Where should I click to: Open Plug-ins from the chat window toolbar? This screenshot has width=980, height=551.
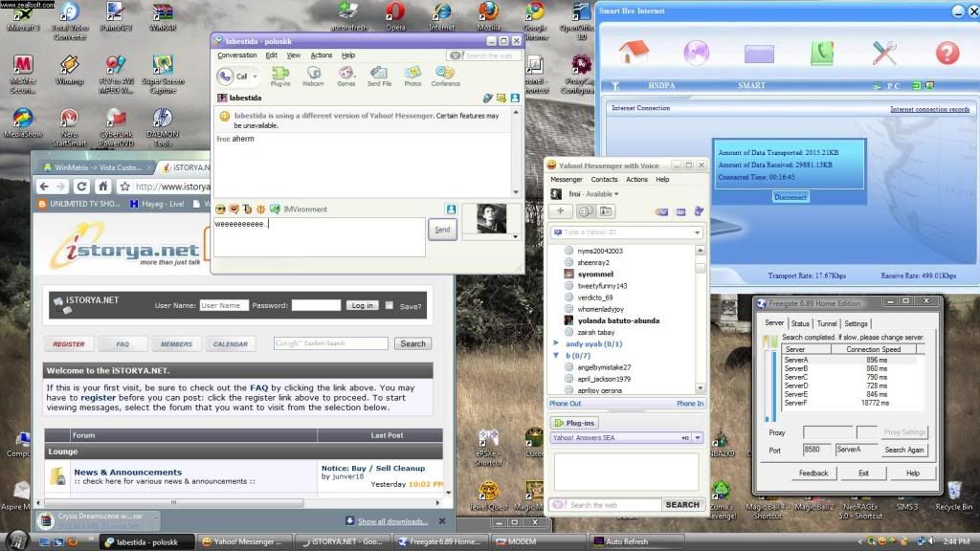280,77
